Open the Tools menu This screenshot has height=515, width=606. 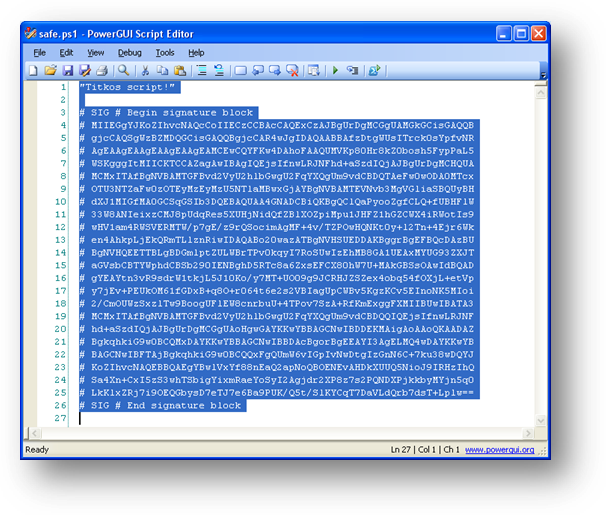[x=165, y=52]
